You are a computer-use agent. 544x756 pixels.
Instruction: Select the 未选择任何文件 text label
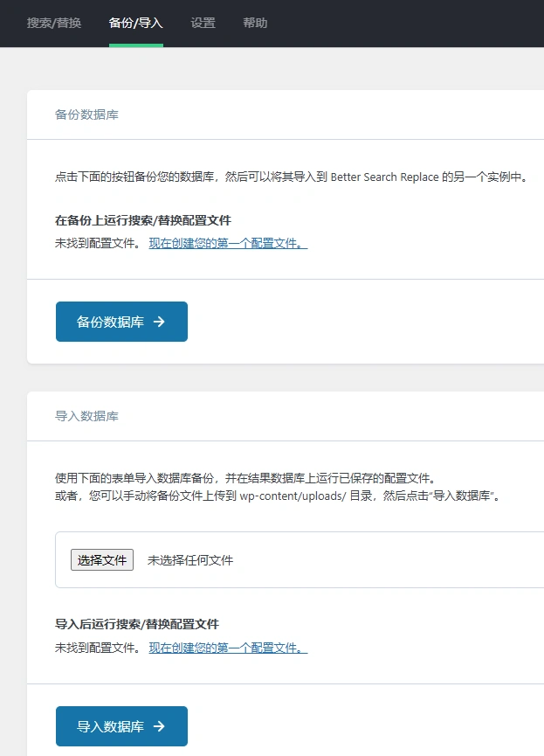coord(189,561)
